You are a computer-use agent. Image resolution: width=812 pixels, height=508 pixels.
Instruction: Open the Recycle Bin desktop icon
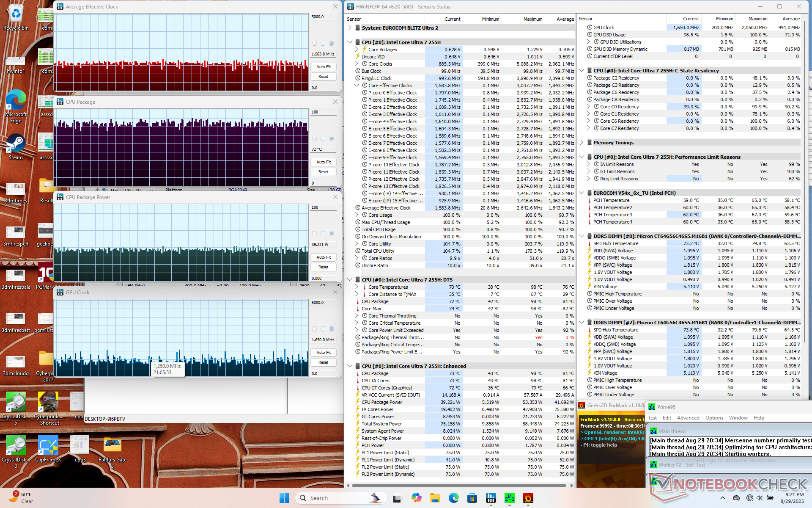pyautogui.click(x=16, y=18)
